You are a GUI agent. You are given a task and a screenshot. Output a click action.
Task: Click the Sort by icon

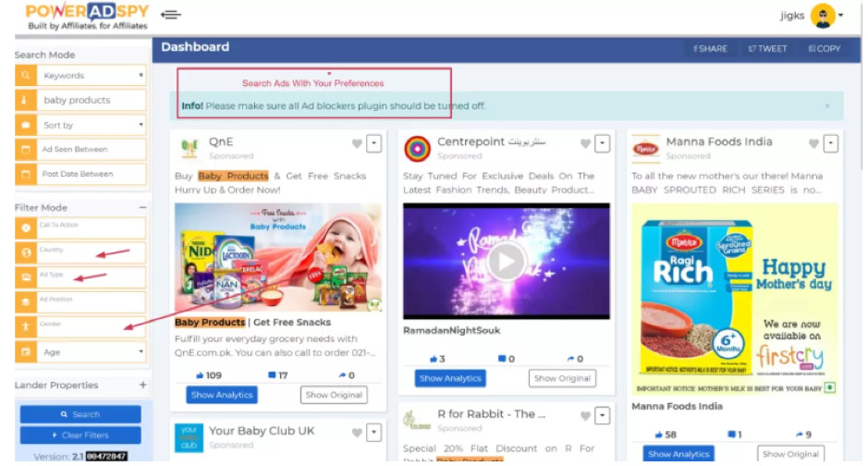26,125
